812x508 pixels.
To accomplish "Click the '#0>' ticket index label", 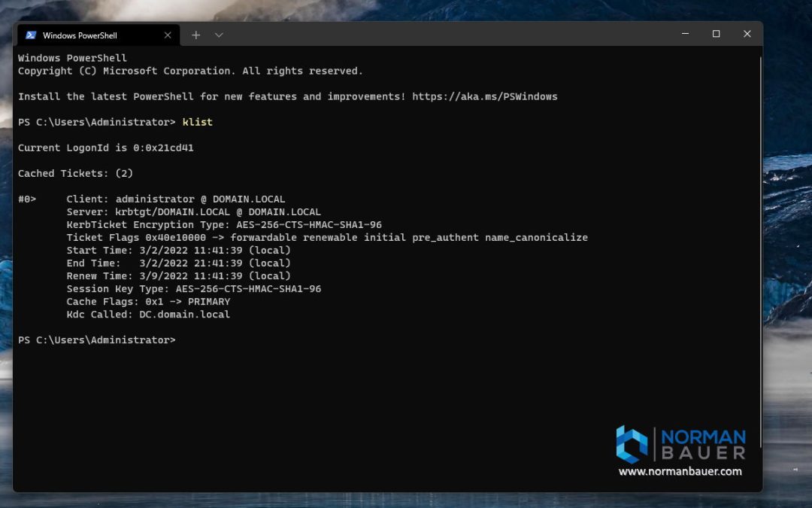I will tap(27, 199).
